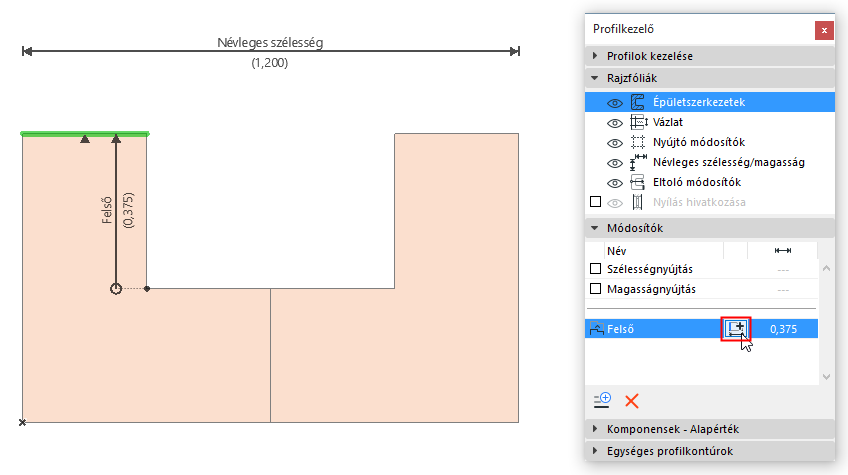Click the add offset edge icon in Felső row
The image size is (848, 475).
point(736,328)
